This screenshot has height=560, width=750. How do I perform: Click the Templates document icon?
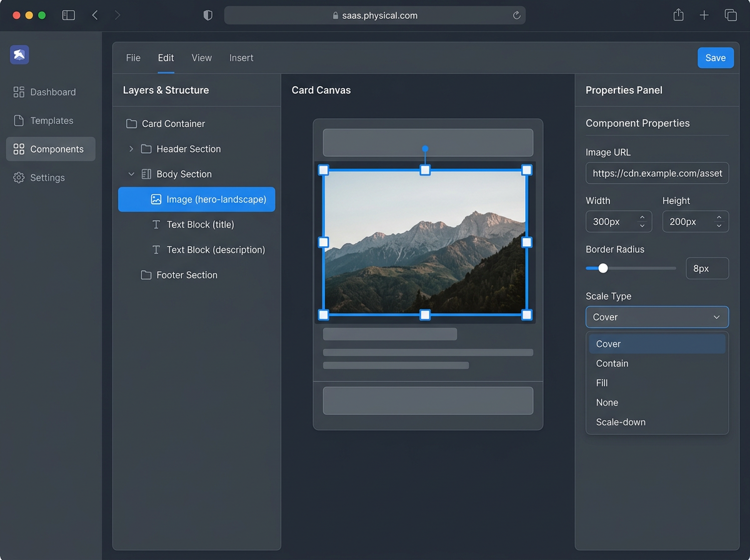(x=19, y=121)
